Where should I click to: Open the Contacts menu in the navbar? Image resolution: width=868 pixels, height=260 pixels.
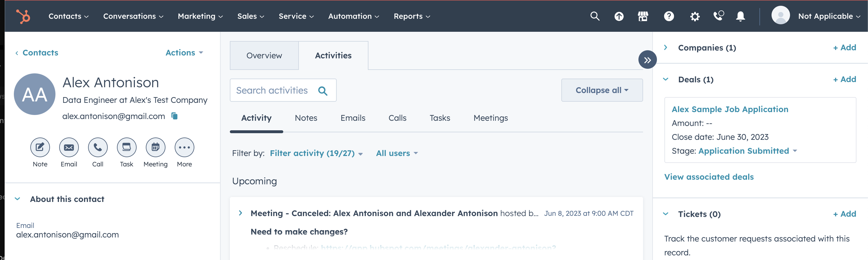coord(68,16)
